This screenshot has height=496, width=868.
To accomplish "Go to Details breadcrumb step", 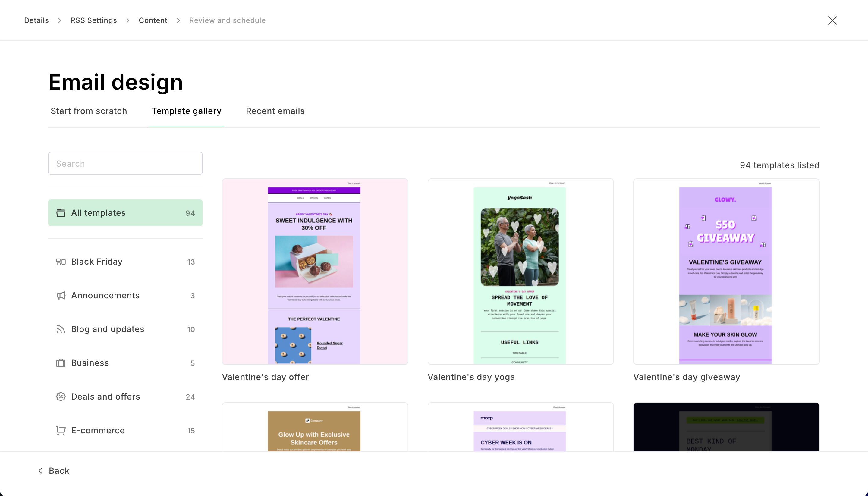I will click(36, 20).
